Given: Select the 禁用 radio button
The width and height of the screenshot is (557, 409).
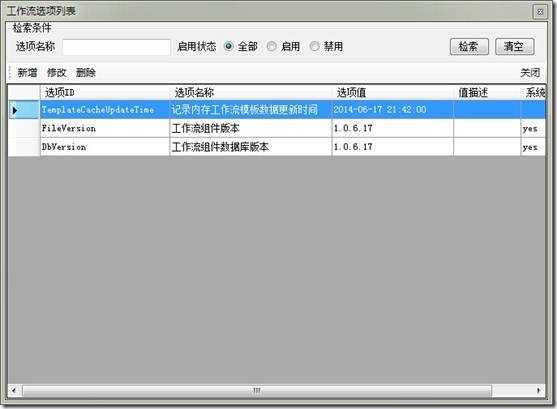Looking at the screenshot, I should 315,46.
